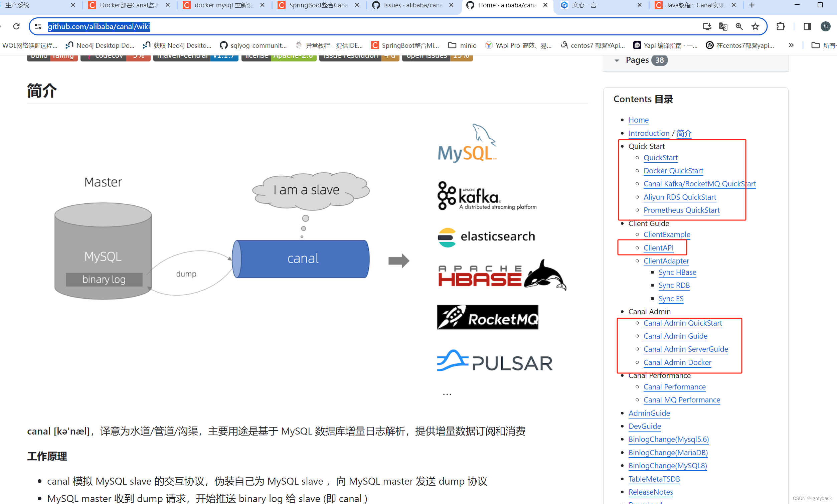Open the Introduction wiki link
Image resolution: width=837 pixels, height=504 pixels.
pos(649,133)
